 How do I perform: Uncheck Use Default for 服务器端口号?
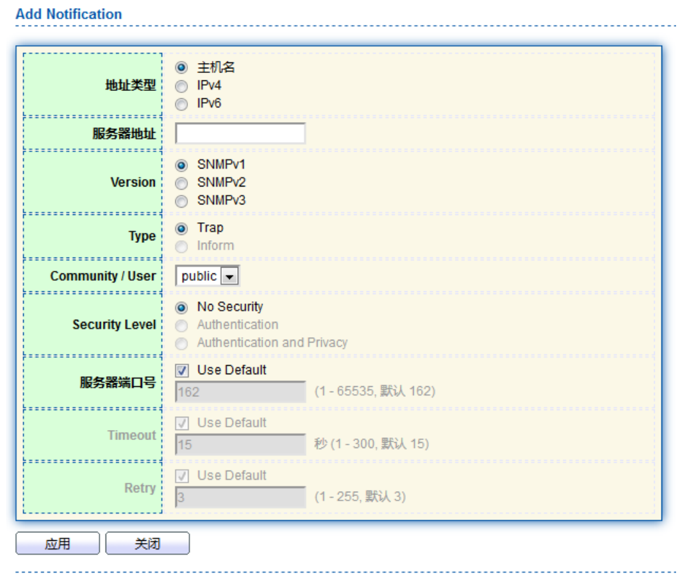pyautogui.click(x=183, y=370)
